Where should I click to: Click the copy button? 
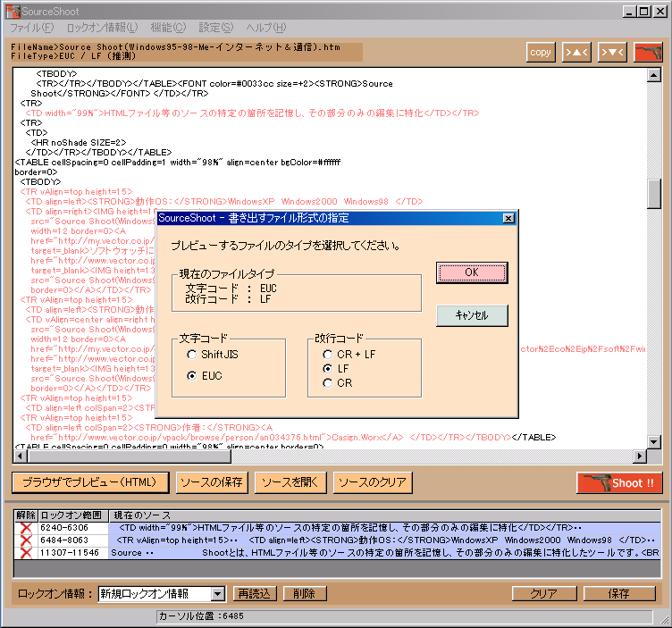pyautogui.click(x=541, y=53)
